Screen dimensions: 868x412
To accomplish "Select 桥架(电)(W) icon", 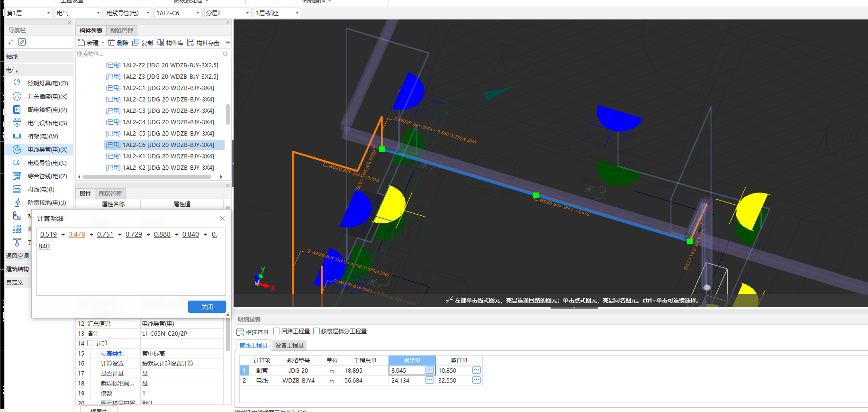I will tap(17, 136).
